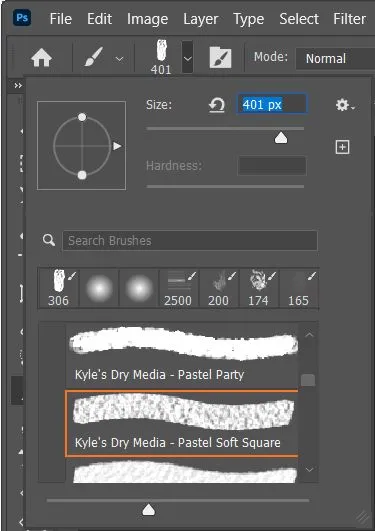This screenshot has height=531, width=375.
Task: Open the Mode Normal dropdown
Action: click(335, 59)
